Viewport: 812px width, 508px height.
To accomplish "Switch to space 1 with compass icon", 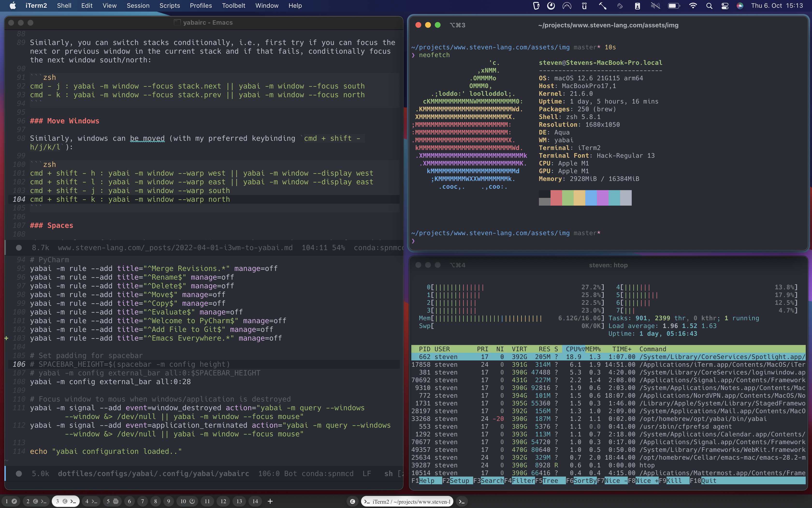I will tap(11, 501).
